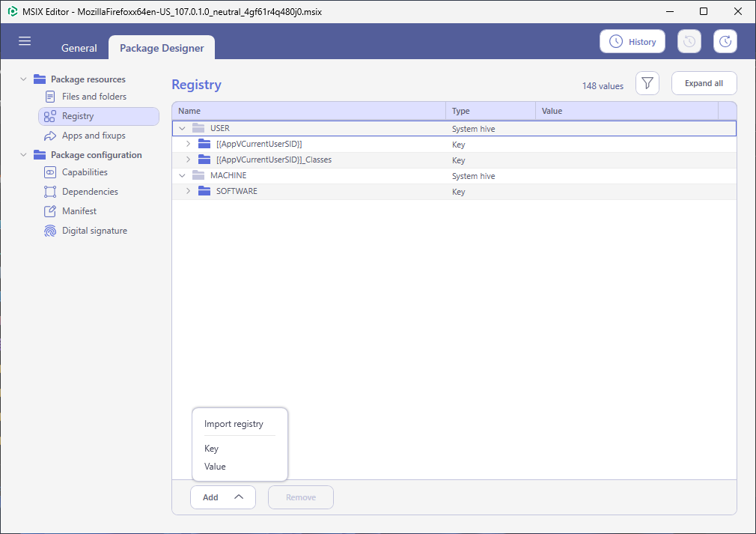Click the MSIX Editor app icon in title bar
This screenshot has width=756, height=534.
[x=13, y=11]
